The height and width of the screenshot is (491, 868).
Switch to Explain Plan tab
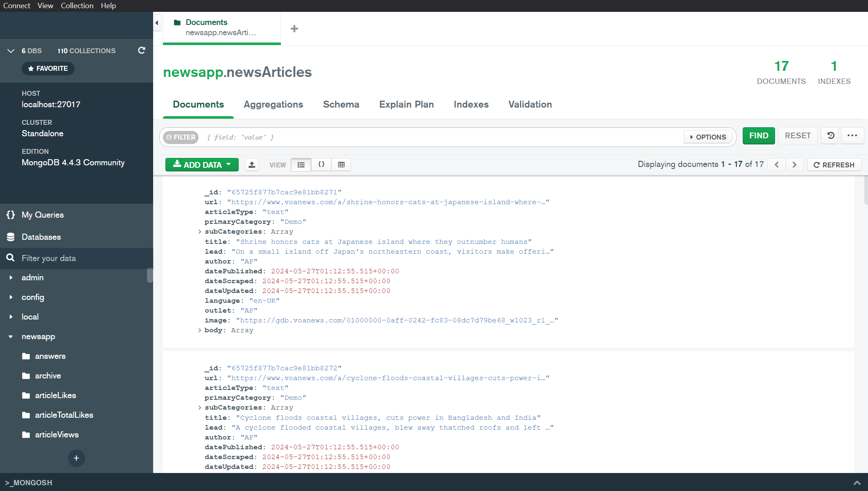(x=406, y=104)
